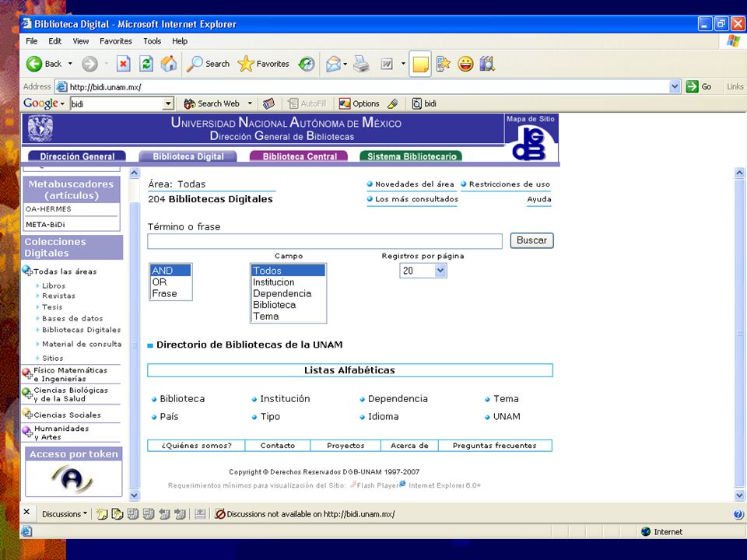747x560 pixels.
Task: Click the Acceso por token eye icon
Action: tap(72, 478)
